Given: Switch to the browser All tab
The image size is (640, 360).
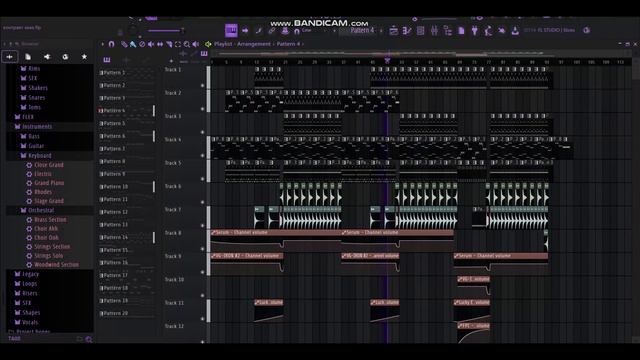Looking at the screenshot, I should [9, 57].
